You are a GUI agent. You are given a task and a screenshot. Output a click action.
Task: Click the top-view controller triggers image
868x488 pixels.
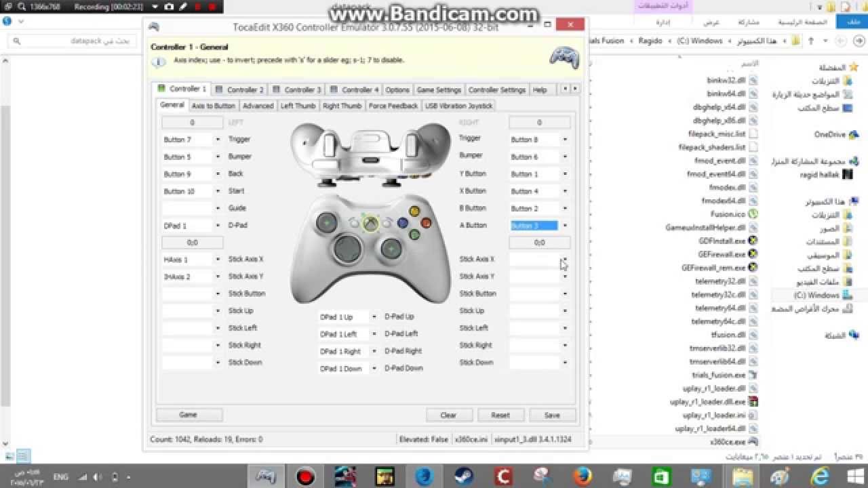[x=370, y=155]
